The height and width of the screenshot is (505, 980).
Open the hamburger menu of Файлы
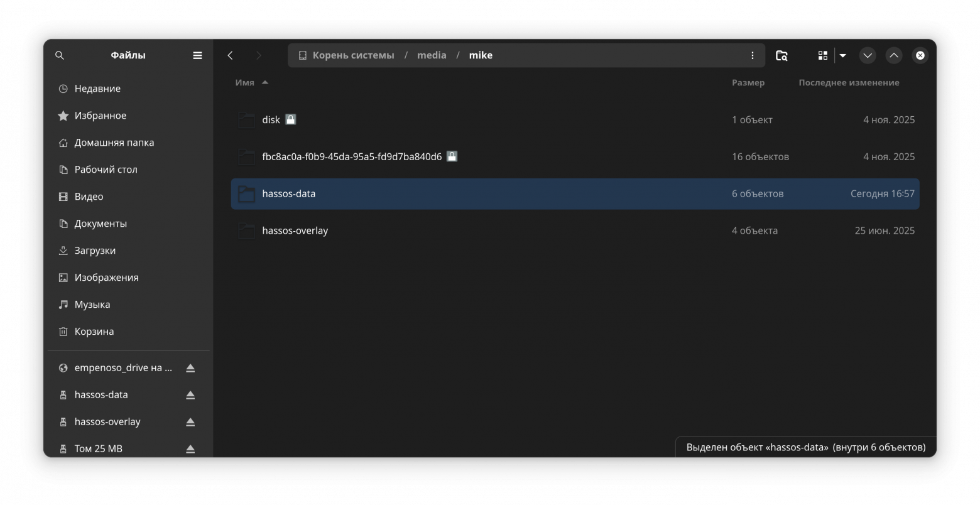pos(197,55)
